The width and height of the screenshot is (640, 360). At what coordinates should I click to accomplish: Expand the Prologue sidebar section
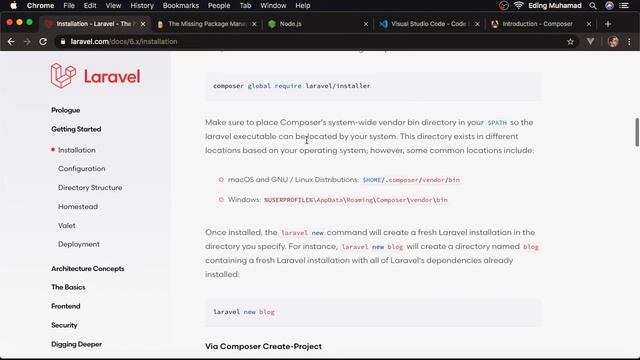(x=65, y=110)
